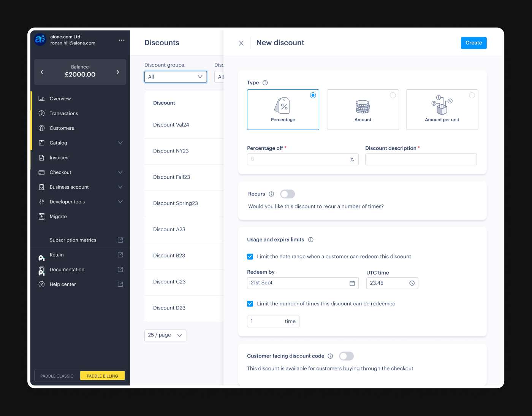The width and height of the screenshot is (532, 416).
Task: Turn on Customer facing discount code toggle
Action: pyautogui.click(x=346, y=356)
